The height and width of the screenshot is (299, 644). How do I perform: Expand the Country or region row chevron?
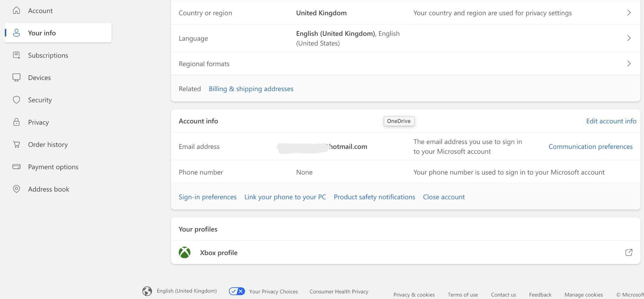(x=629, y=13)
